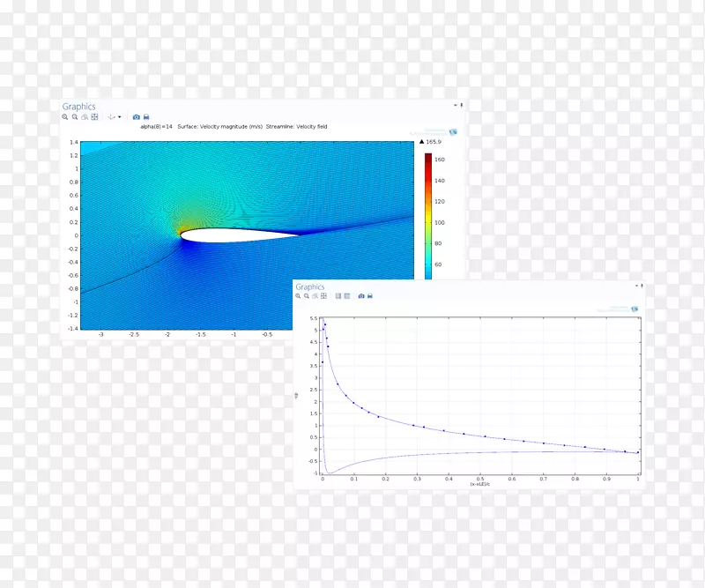Click the x-axis label (x-xLE)/c
This screenshot has width=705, height=588.
[480, 484]
